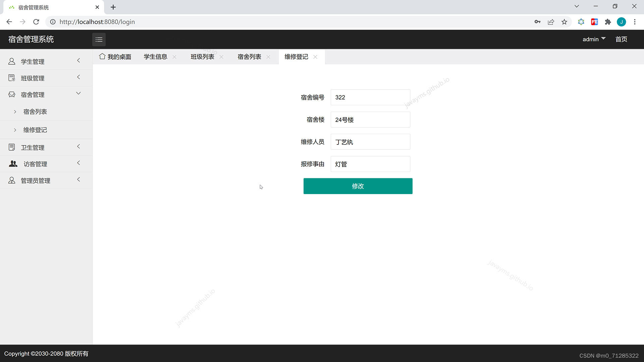644x362 pixels.
Task: Click the browser address bar URL
Action: coord(97,22)
